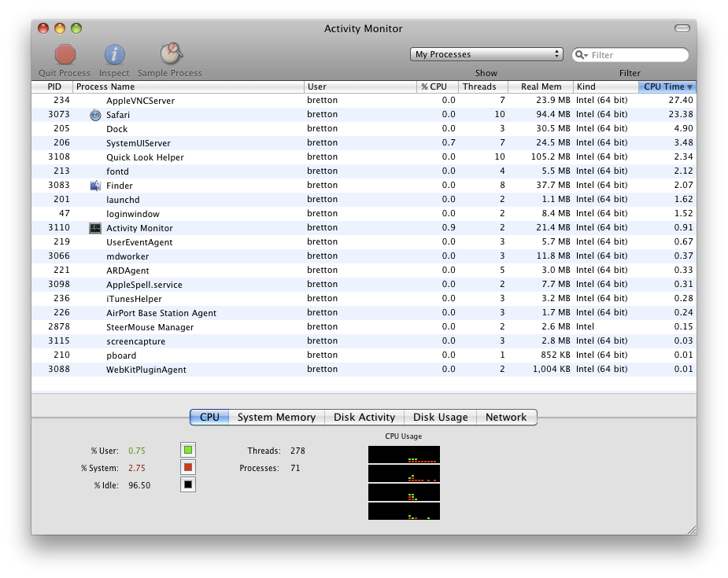
Task: Click the search magnifier in Filter field
Action: point(581,55)
